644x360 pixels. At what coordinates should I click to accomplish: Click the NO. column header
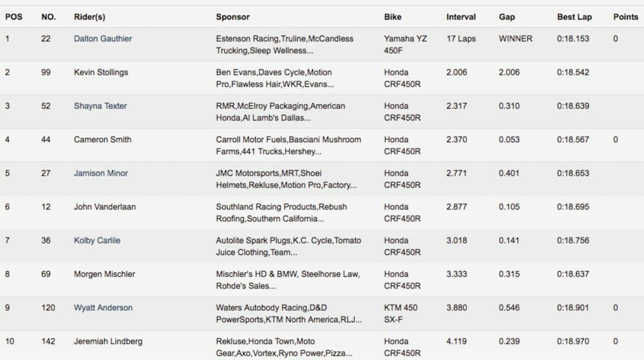point(48,17)
